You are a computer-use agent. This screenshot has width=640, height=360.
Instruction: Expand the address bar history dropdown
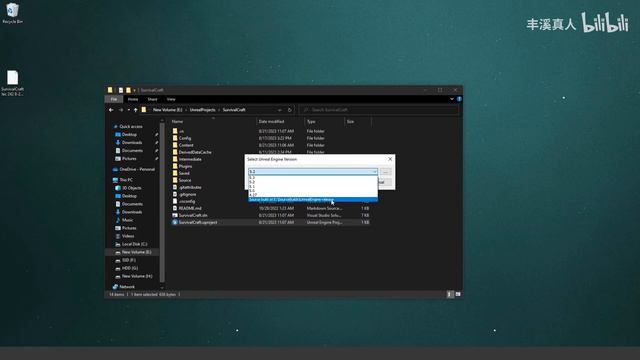(x=280, y=110)
